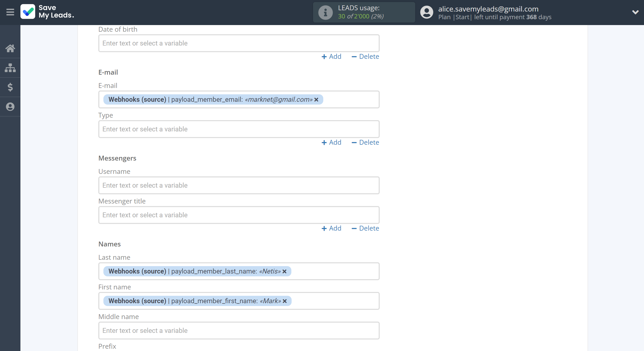644x351 pixels.
Task: Click the Messenger title input field
Action: tap(239, 215)
